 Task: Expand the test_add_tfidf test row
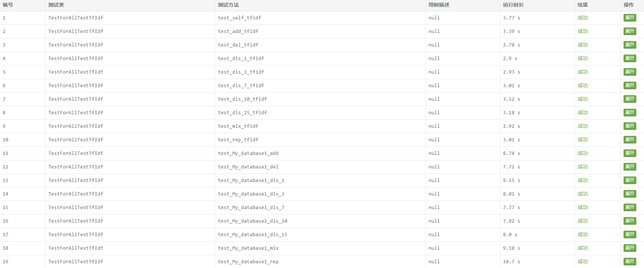(x=629, y=31)
